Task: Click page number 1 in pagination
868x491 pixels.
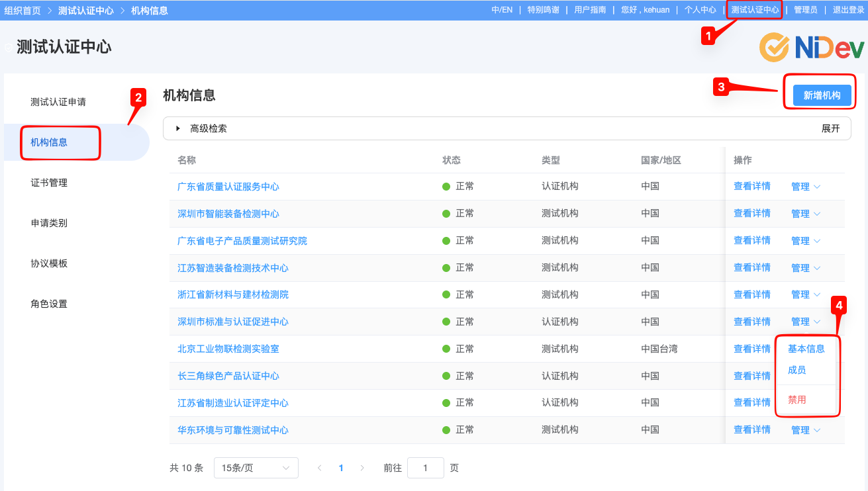Action: 341,468
